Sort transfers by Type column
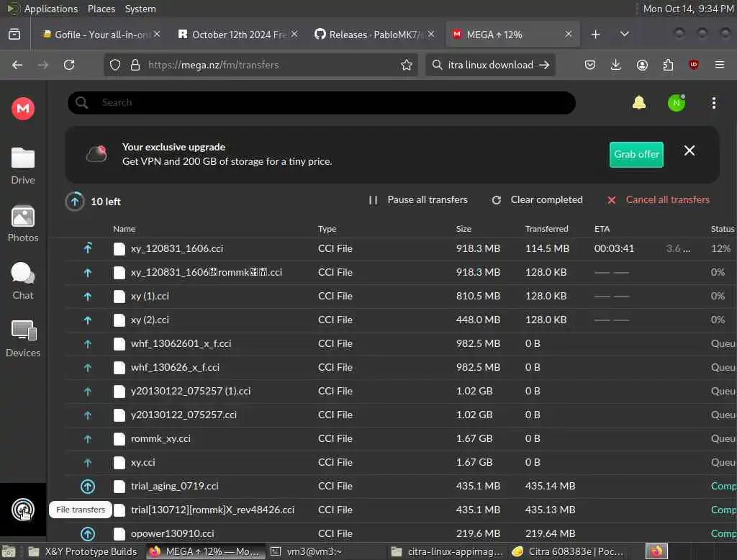Image resolution: width=737 pixels, height=560 pixels. [x=327, y=229]
